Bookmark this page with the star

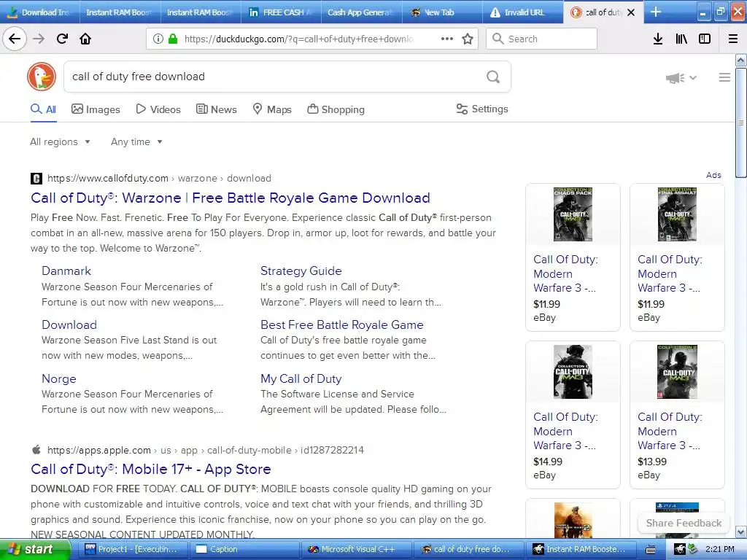point(468,39)
